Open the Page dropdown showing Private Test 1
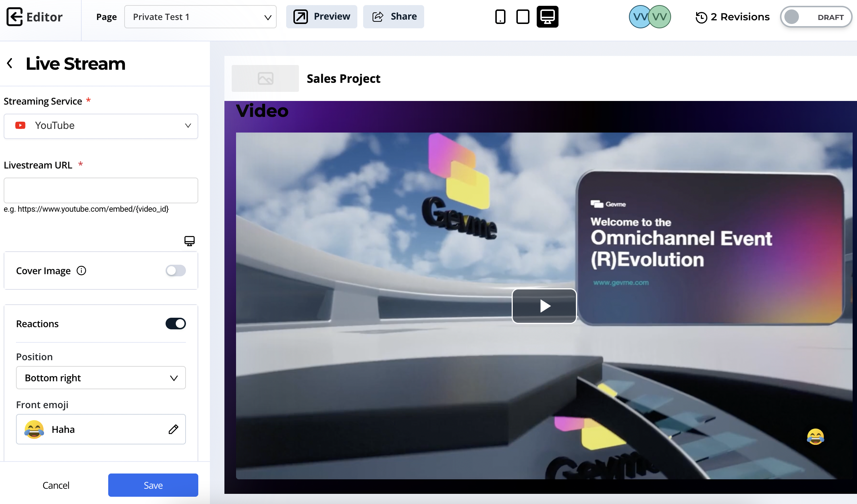Image resolution: width=857 pixels, height=504 pixels. point(200,17)
